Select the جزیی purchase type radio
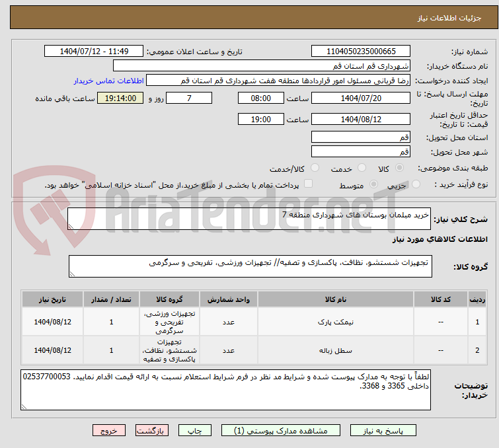This screenshot has width=499, height=448. pyautogui.click(x=416, y=184)
